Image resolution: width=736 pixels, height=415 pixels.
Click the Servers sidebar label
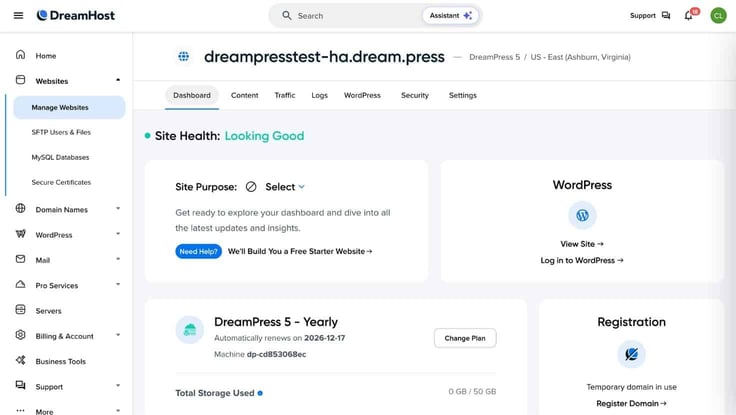[x=48, y=311]
